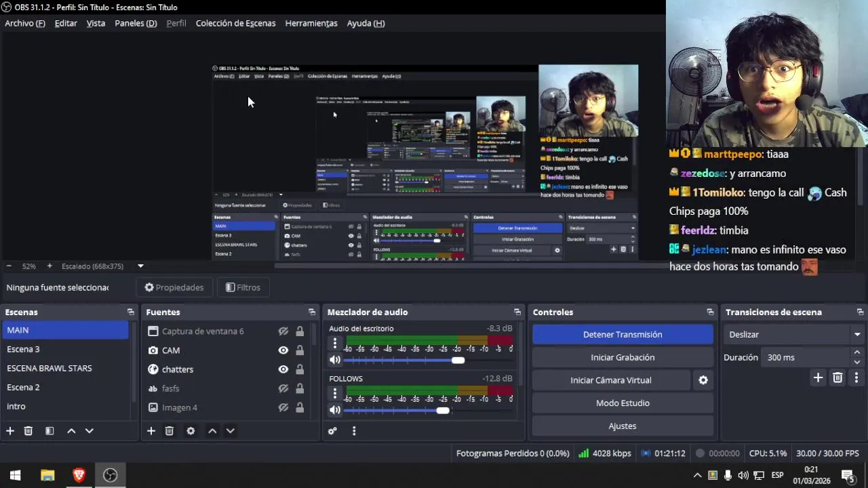Open Windows Start menu

point(15,475)
